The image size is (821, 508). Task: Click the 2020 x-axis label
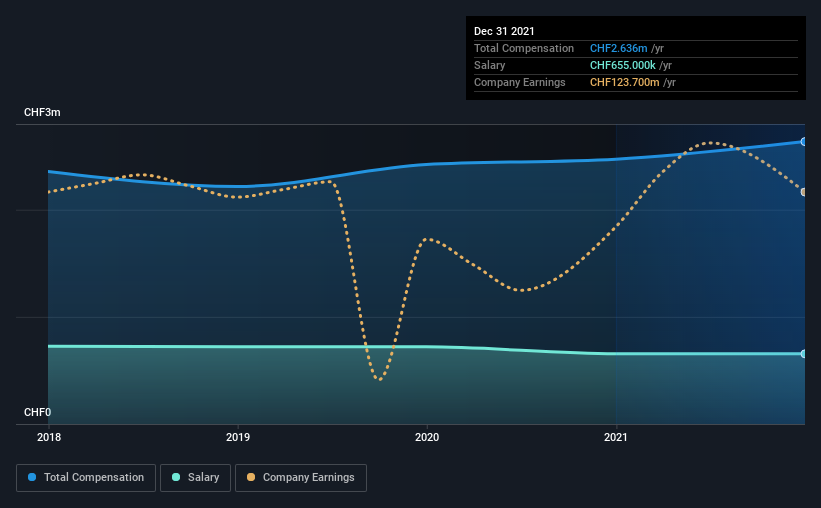tap(427, 437)
